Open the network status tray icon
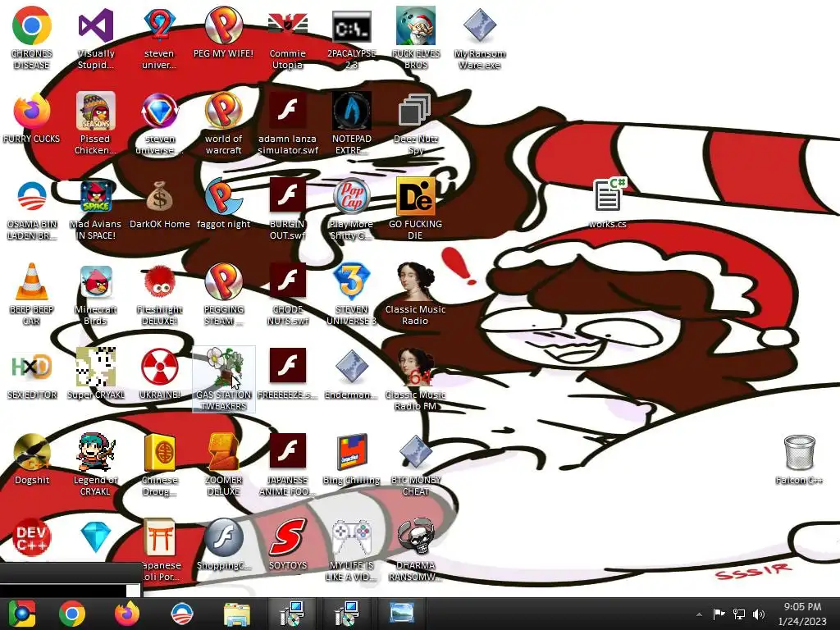The width and height of the screenshot is (840, 630). pyautogui.click(x=739, y=614)
